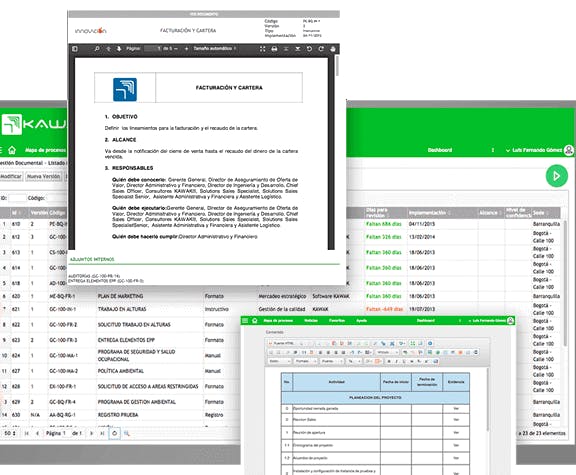Open Dashboard in editor window
Viewport: 576px width, 475px height.
tap(426, 321)
